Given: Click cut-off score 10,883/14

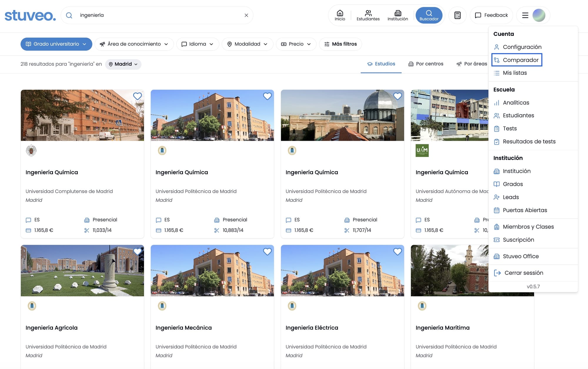Looking at the screenshot, I should click(x=233, y=230).
